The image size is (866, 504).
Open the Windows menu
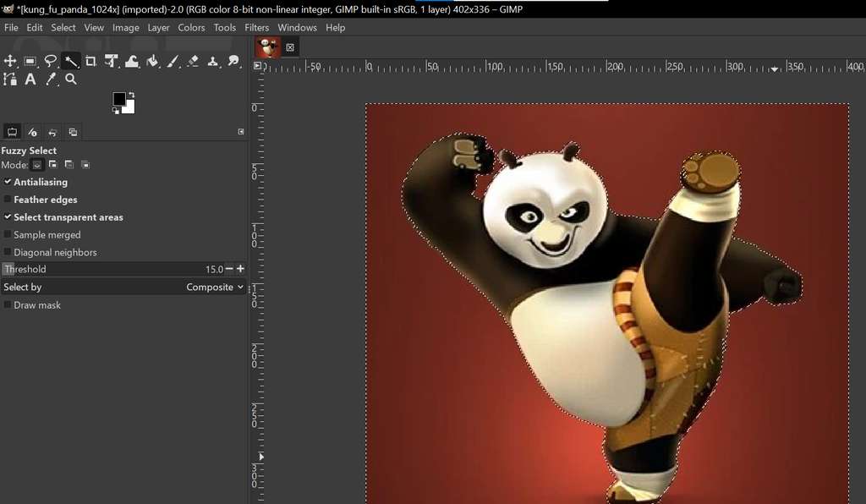pyautogui.click(x=297, y=28)
